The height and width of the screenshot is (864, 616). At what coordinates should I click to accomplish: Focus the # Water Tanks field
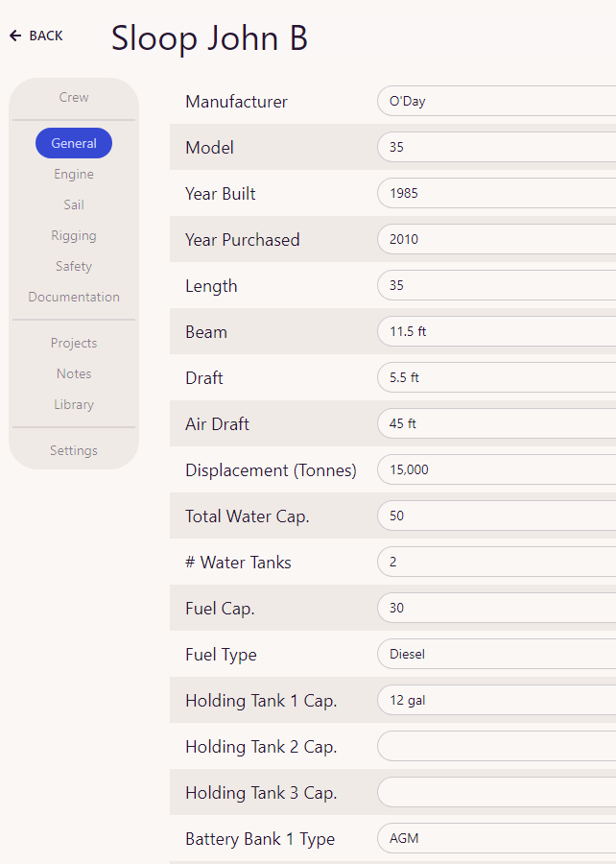[x=497, y=562]
